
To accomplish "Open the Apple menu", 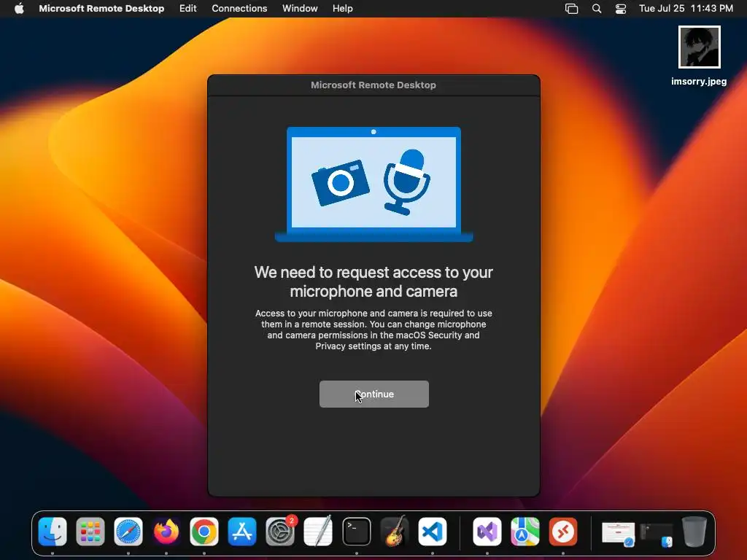I will click(x=19, y=8).
